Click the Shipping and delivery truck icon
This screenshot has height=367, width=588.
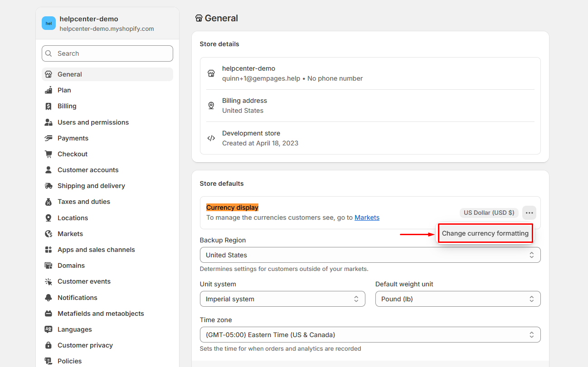49,186
